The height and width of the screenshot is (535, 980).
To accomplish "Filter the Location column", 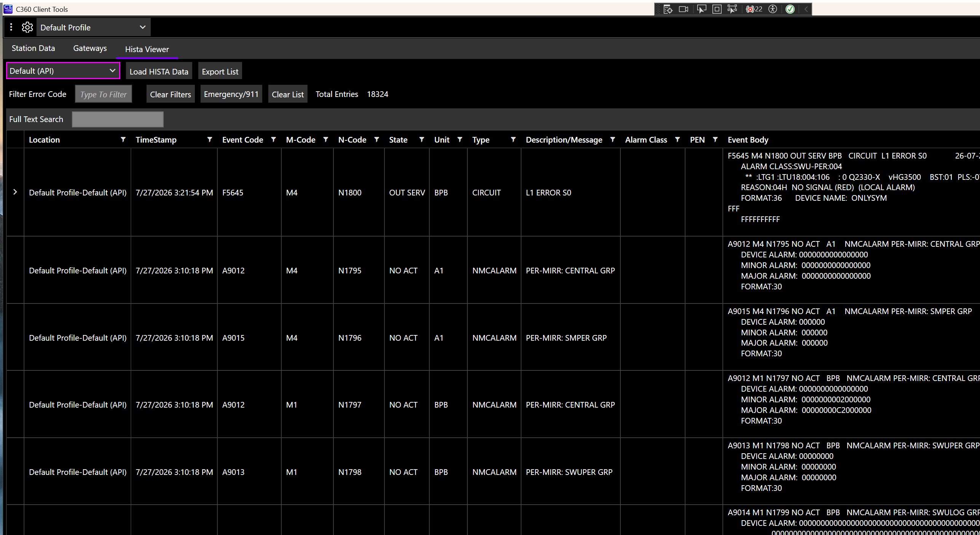I will 123,140.
